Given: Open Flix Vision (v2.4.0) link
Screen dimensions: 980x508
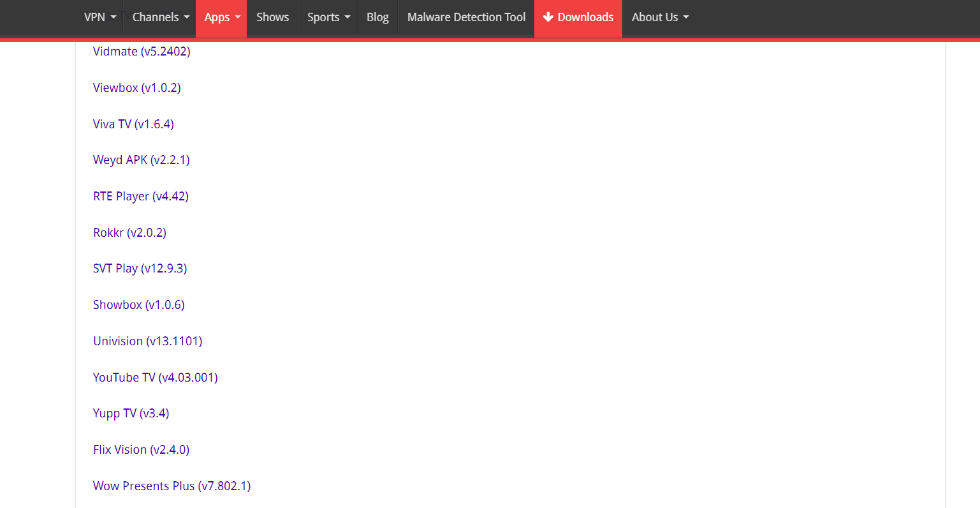Looking at the screenshot, I should pos(142,449).
